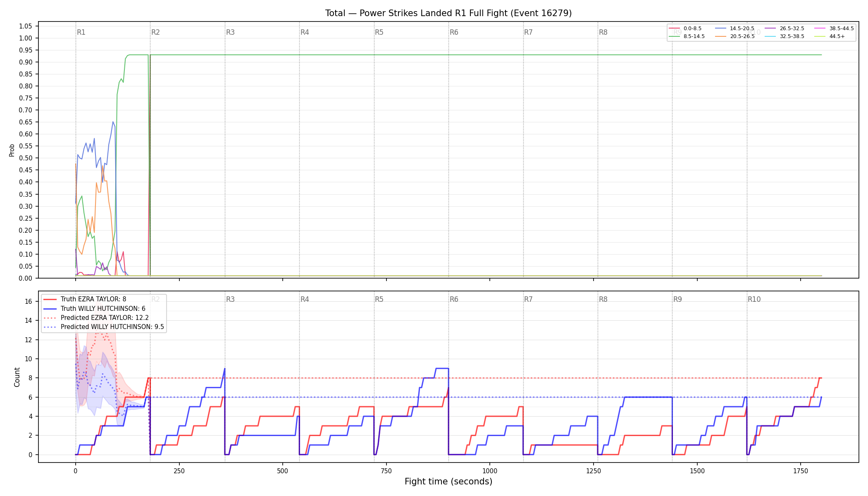Click the '0.50' tick on the Prob axis
The image size is (868, 496).
tap(26, 158)
